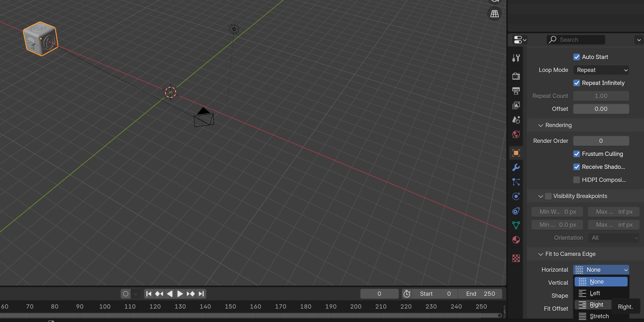Open the Orientation dropdown
The height and width of the screenshot is (322, 644).
coord(614,238)
